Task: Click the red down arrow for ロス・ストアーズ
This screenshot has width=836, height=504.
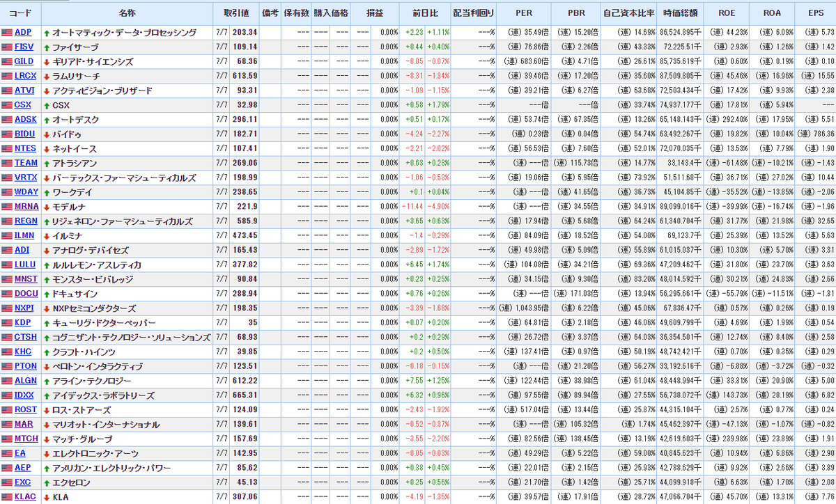Action: tap(47, 410)
